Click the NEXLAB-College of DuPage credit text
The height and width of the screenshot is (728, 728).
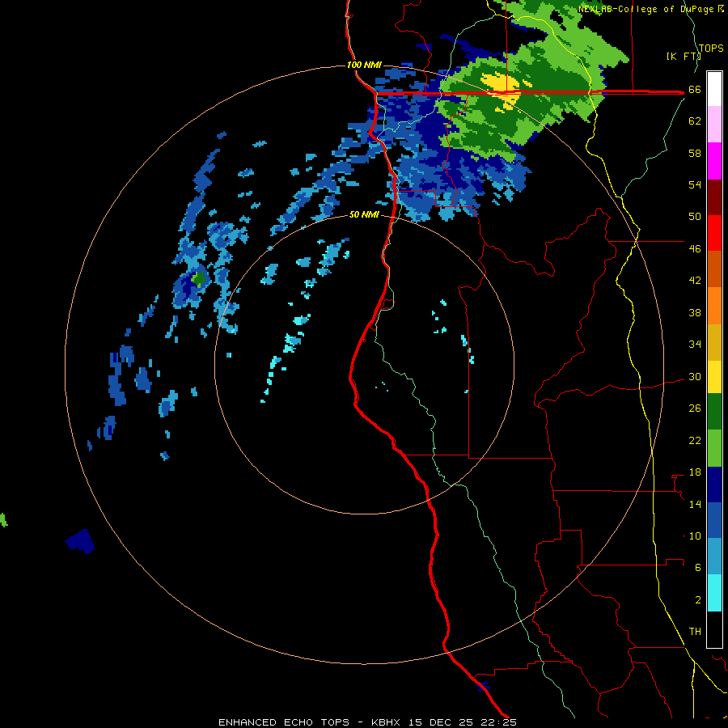tap(651, 9)
